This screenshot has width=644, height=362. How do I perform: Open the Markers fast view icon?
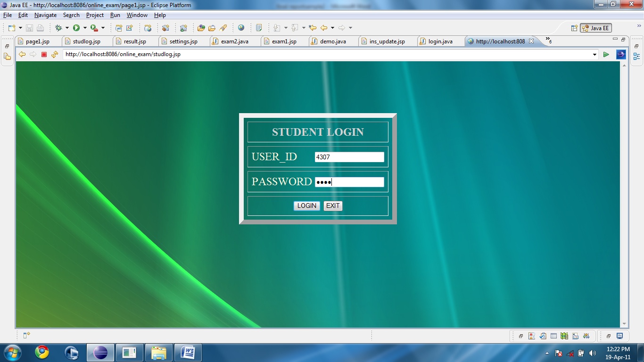(x=532, y=336)
